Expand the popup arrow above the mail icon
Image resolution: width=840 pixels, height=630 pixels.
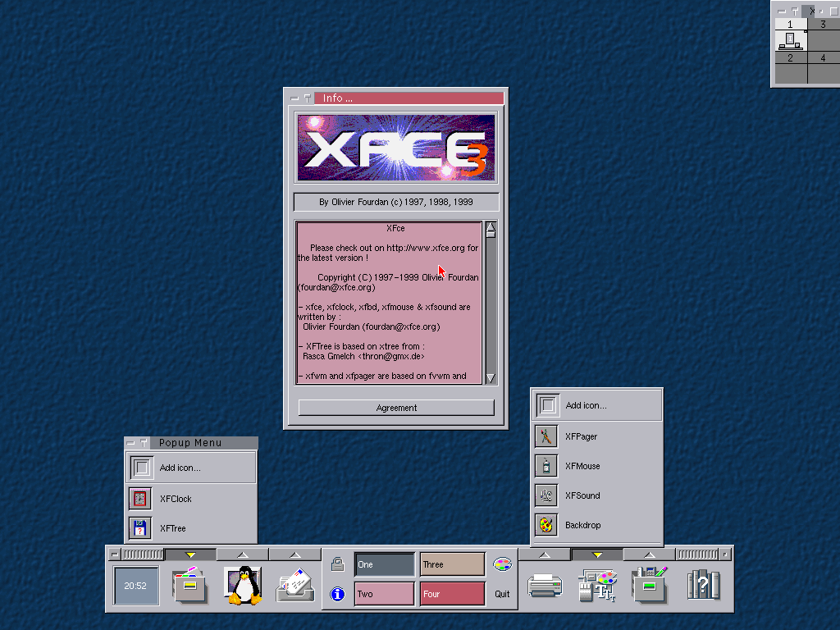[295, 555]
